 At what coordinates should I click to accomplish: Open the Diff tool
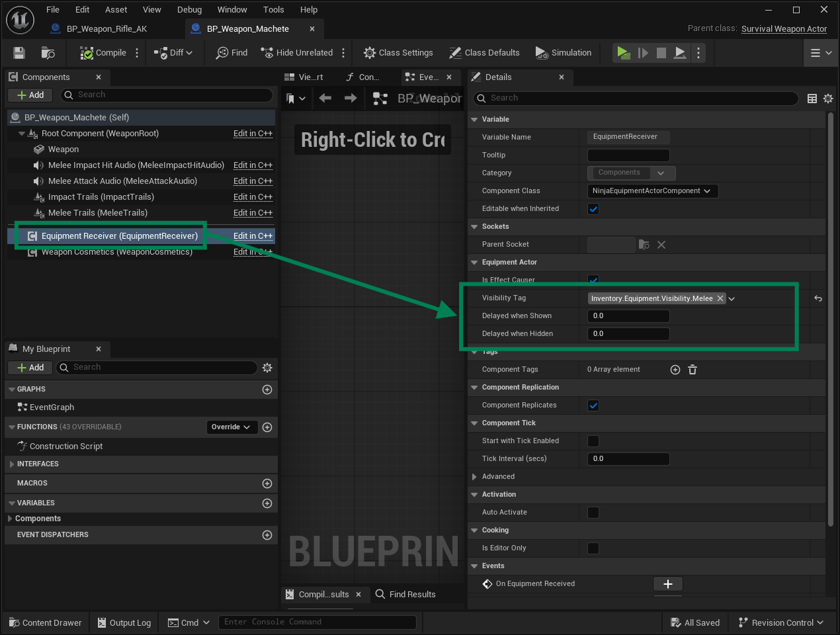pyautogui.click(x=172, y=52)
